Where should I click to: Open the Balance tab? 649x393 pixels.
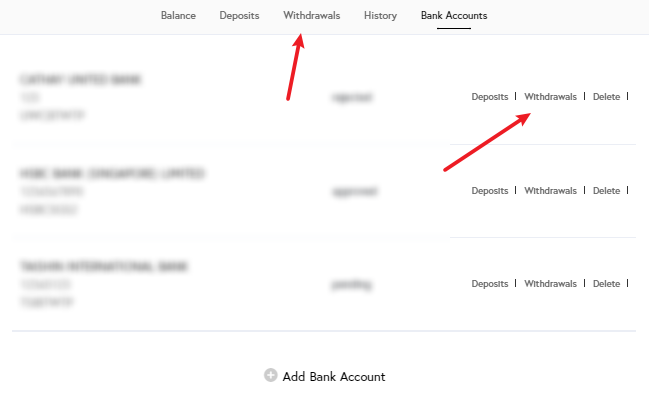(x=178, y=16)
